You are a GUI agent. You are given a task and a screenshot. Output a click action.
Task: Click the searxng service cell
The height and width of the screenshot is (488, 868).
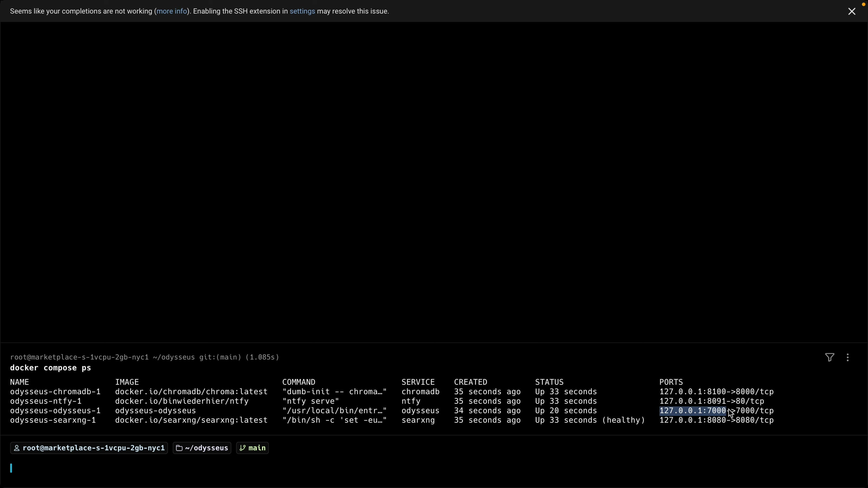418,420
